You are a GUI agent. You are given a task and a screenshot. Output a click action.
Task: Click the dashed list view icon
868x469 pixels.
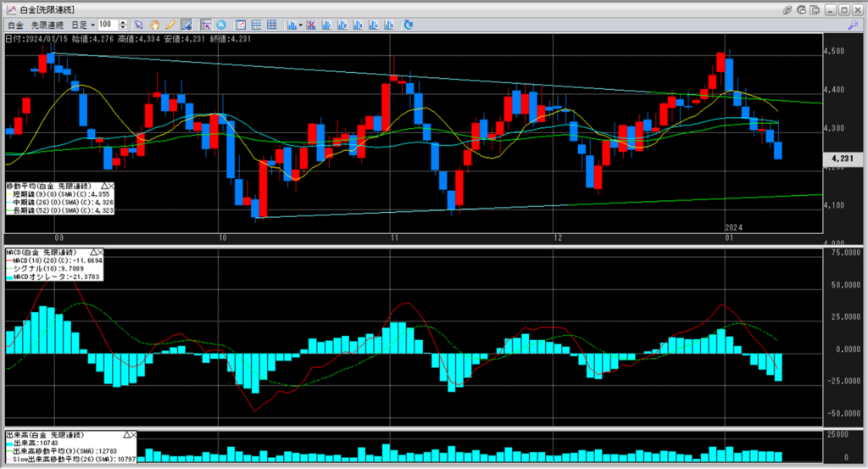256,25
